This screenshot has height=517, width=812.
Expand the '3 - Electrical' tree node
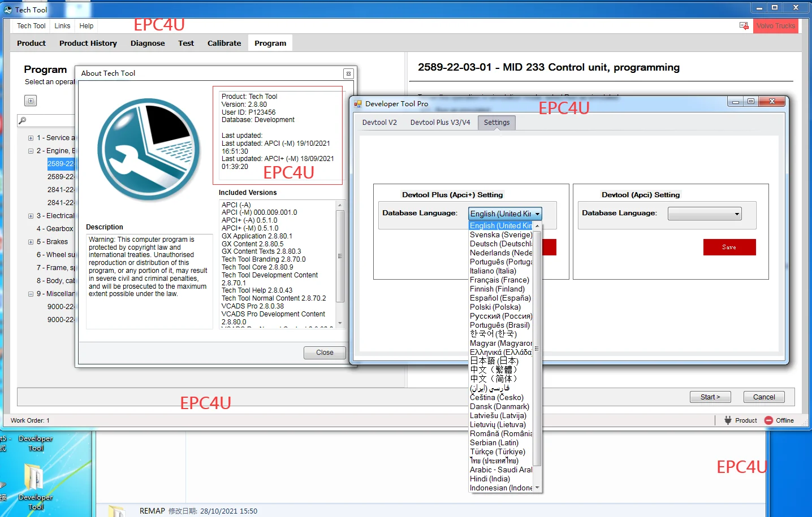(x=31, y=216)
